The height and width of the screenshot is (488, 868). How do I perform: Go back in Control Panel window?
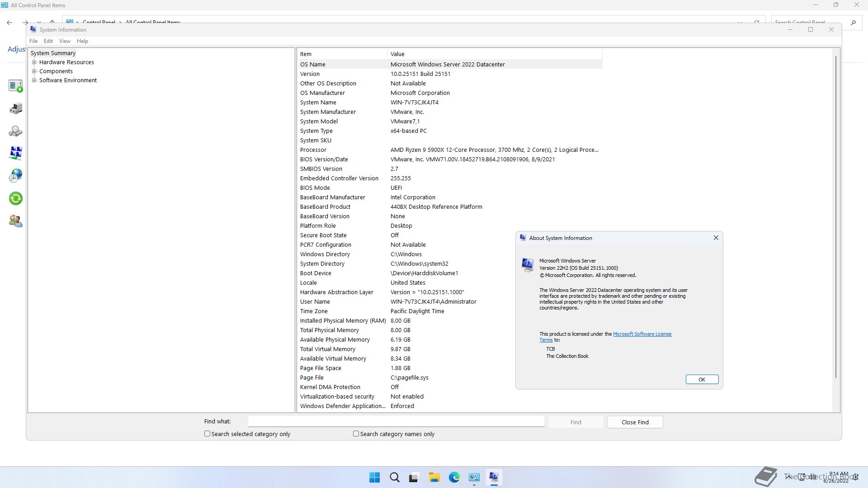pyautogui.click(x=9, y=22)
